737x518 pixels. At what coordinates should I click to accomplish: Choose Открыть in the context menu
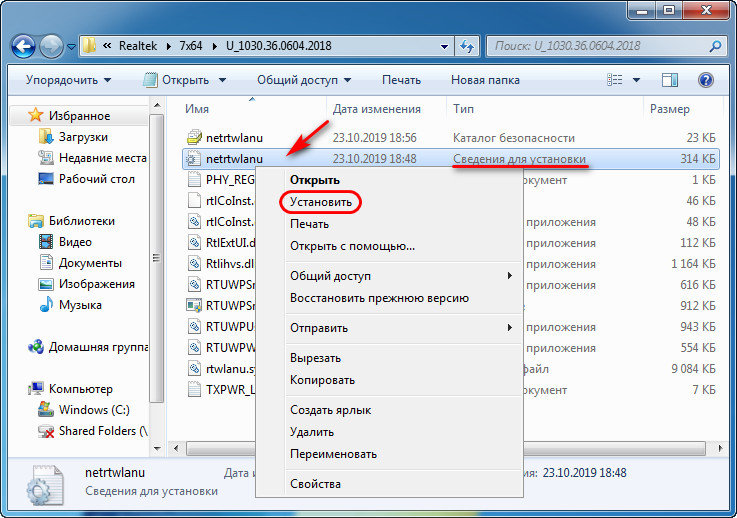point(314,180)
